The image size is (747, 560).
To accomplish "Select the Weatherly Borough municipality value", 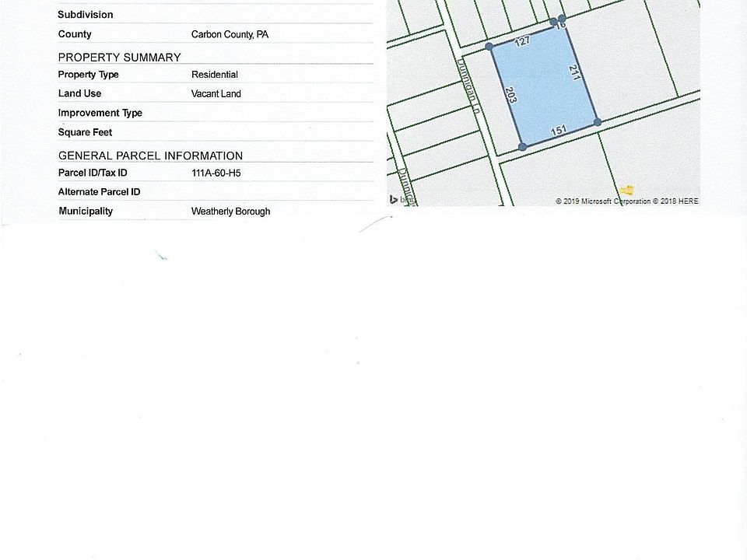I will pyautogui.click(x=230, y=212).
